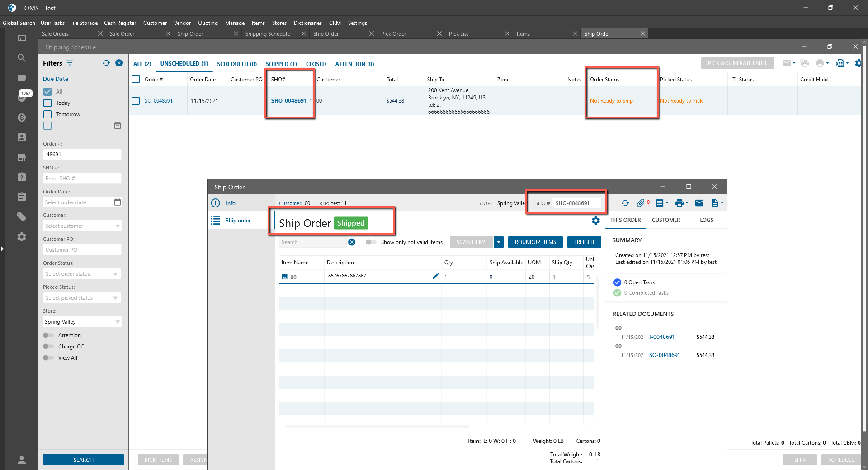Switch to the SHIPPED (1) tab
The width and height of the screenshot is (868, 470).
tap(281, 64)
